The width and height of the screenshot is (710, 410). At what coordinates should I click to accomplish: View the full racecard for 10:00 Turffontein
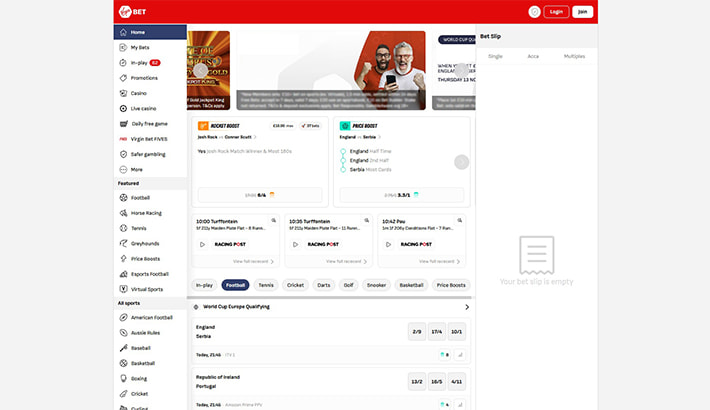coord(253,261)
